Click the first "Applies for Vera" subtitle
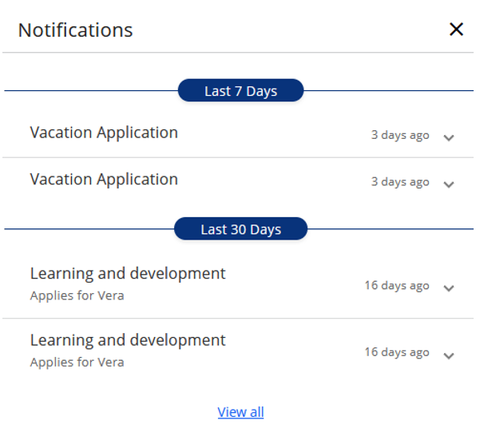The width and height of the screenshot is (480, 448). [77, 295]
